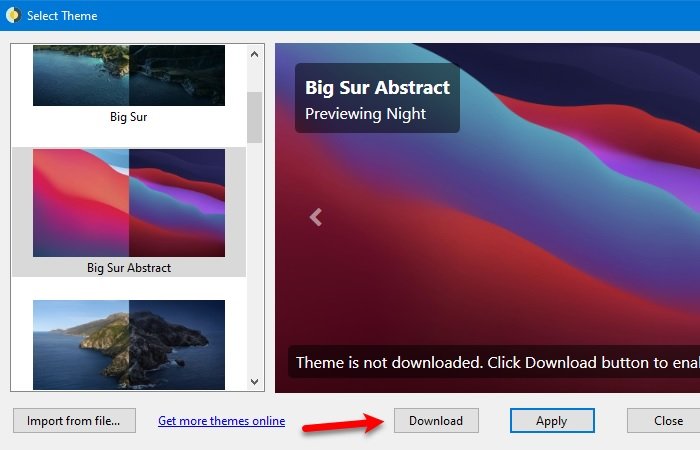Click the Big Sur theme label
The height and width of the screenshot is (450, 700).
click(x=129, y=117)
